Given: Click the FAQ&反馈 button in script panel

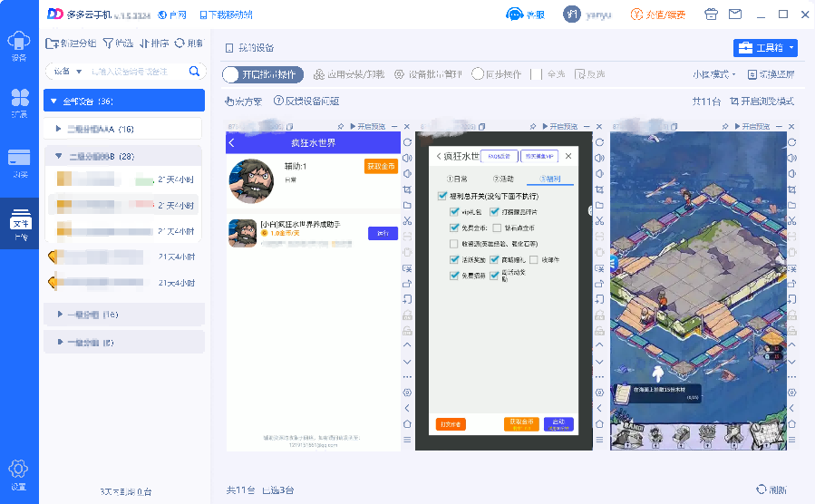Looking at the screenshot, I should coord(500,156).
